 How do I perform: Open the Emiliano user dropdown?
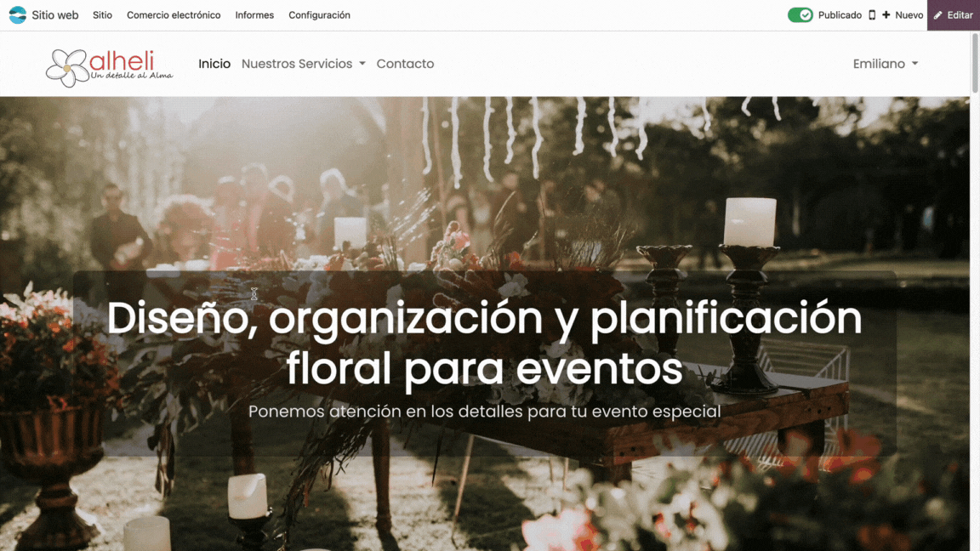click(x=886, y=64)
